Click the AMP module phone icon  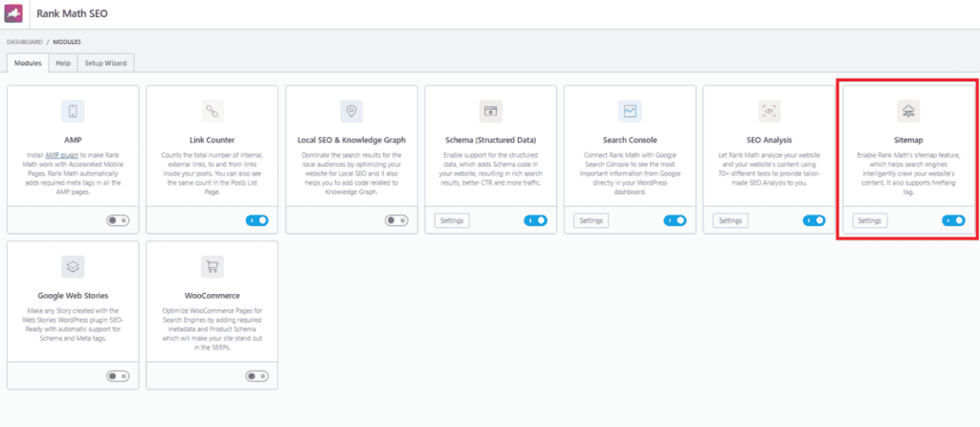point(73,111)
